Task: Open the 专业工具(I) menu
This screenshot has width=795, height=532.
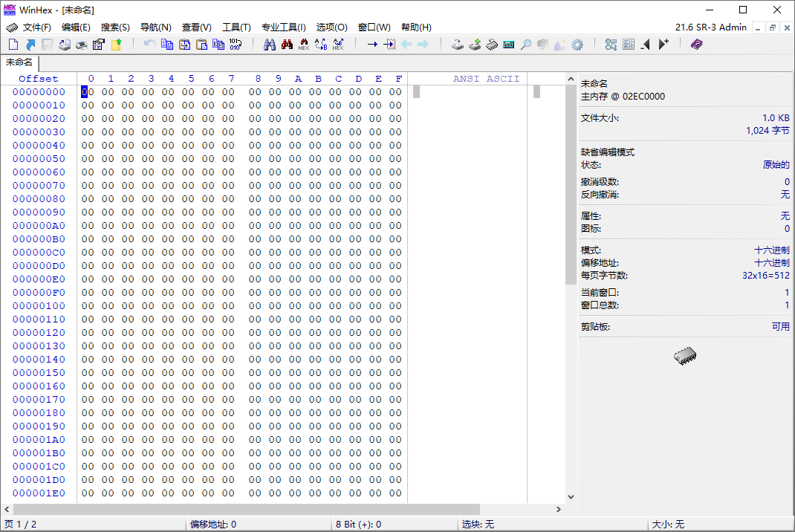Action: pos(284,27)
